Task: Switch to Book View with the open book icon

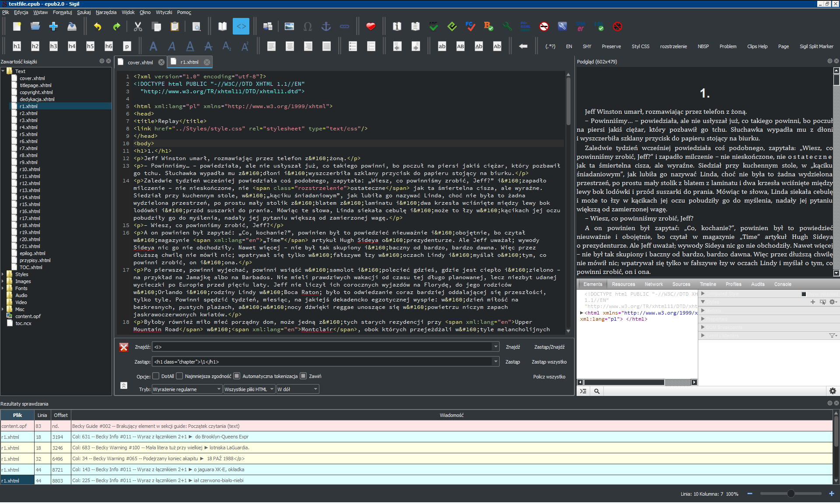Action: [222, 27]
